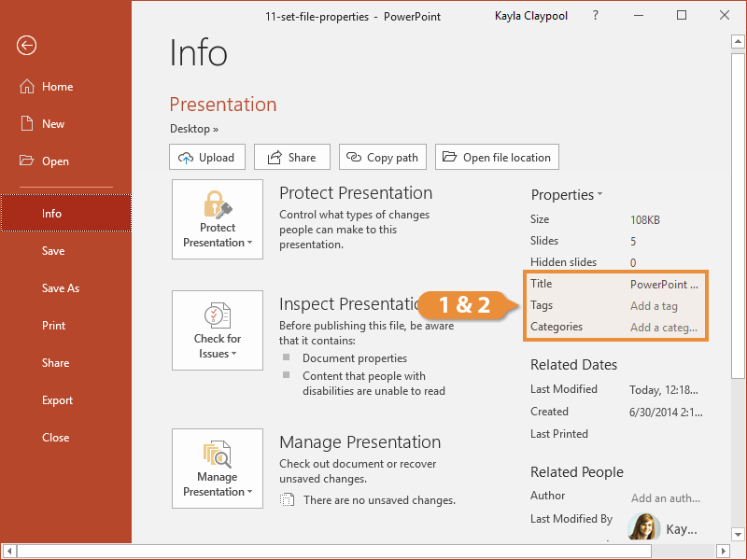
Task: Open the Manage Presentation dropdown
Action: click(218, 469)
